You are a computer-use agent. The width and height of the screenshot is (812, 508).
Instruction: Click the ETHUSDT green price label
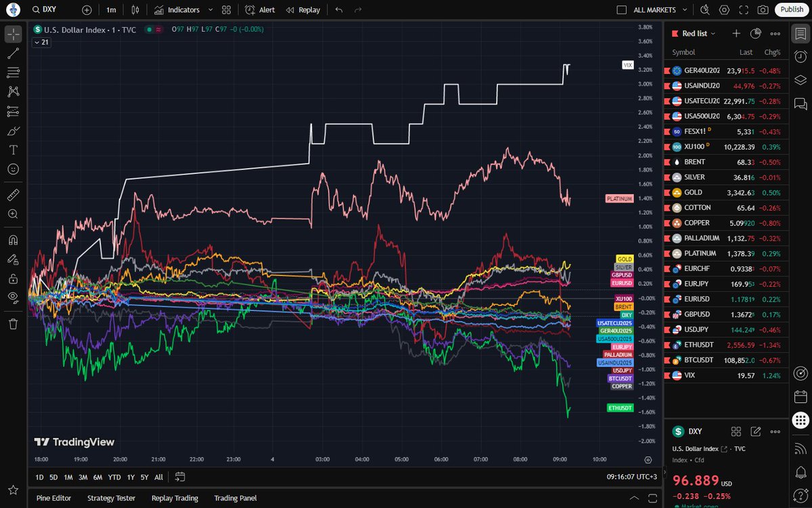pos(620,408)
